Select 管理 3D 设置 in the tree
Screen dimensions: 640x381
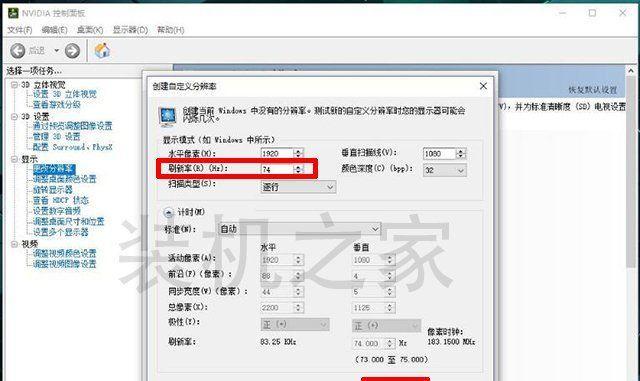[56, 136]
